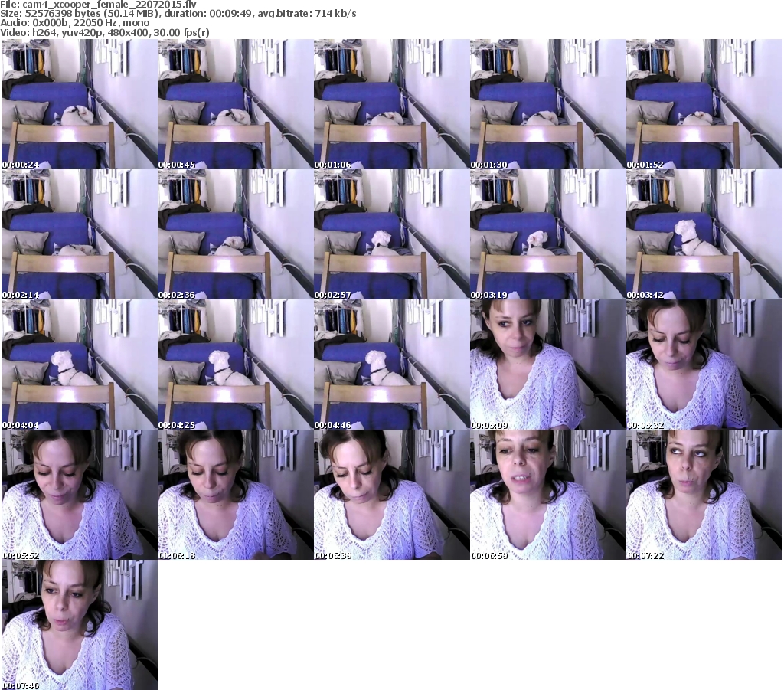Image resolution: width=784 pixels, height=690 pixels.
Task: Click the thumbnail at 00:07:22
Action: (704, 495)
